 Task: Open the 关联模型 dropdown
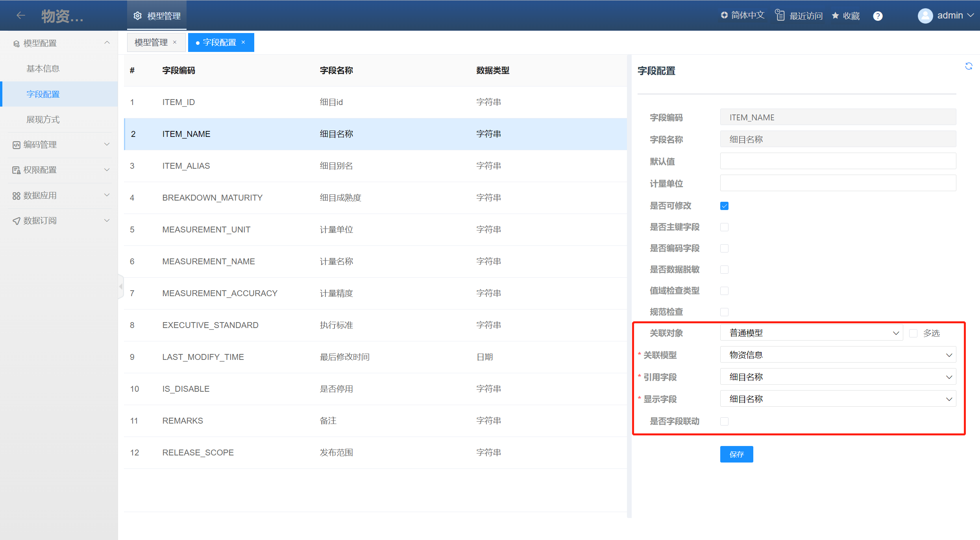838,355
